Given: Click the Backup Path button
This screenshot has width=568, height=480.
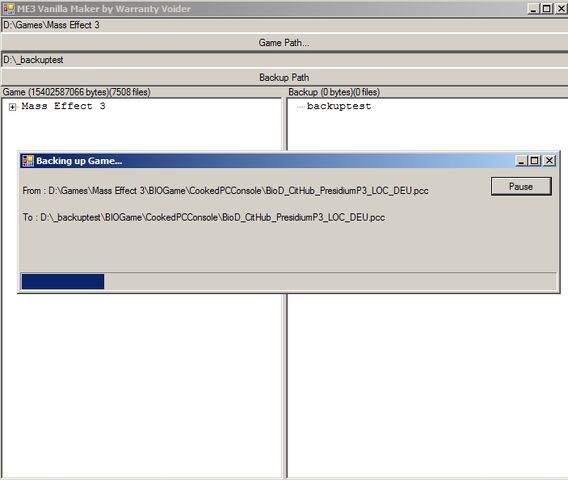Looking at the screenshot, I should point(284,78).
